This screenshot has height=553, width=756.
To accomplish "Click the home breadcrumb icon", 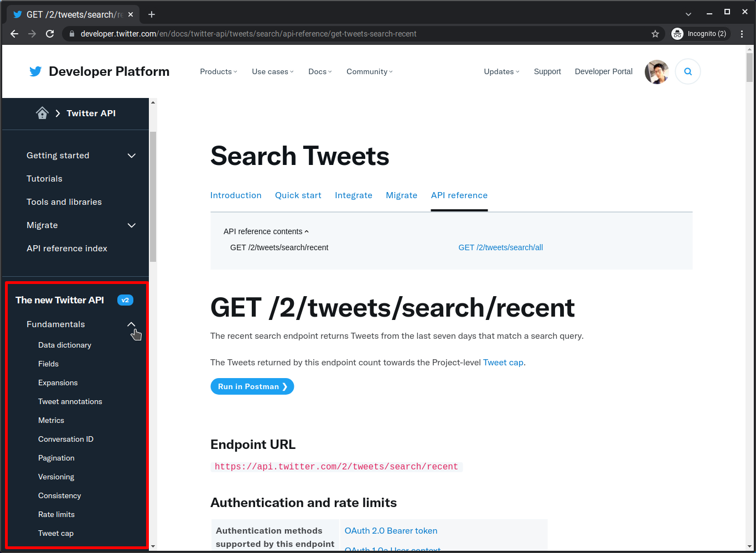I will coord(42,113).
